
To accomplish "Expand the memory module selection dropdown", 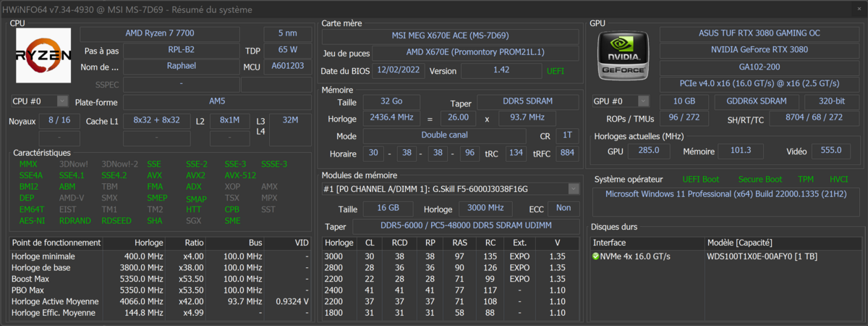I will (574, 189).
